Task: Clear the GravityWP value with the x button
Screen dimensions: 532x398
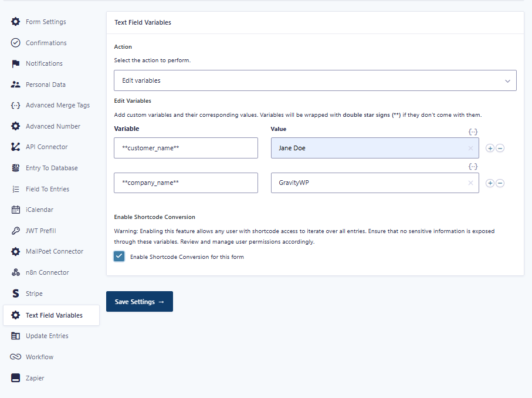Action: (x=471, y=183)
